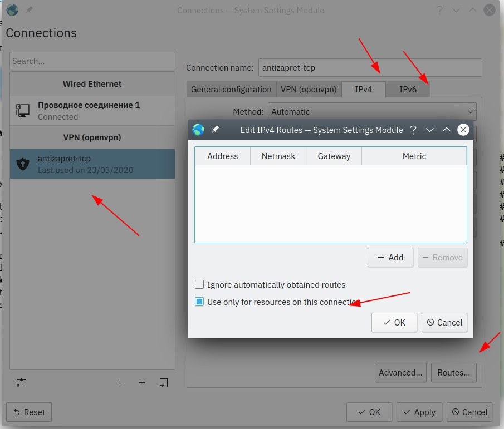
Task: Click the Gateway column header
Action: click(334, 156)
